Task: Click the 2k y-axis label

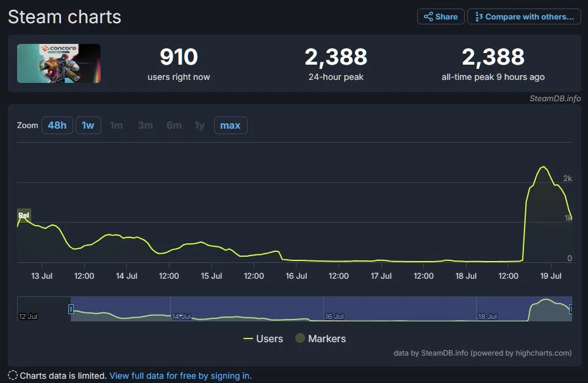Action: tap(567, 179)
